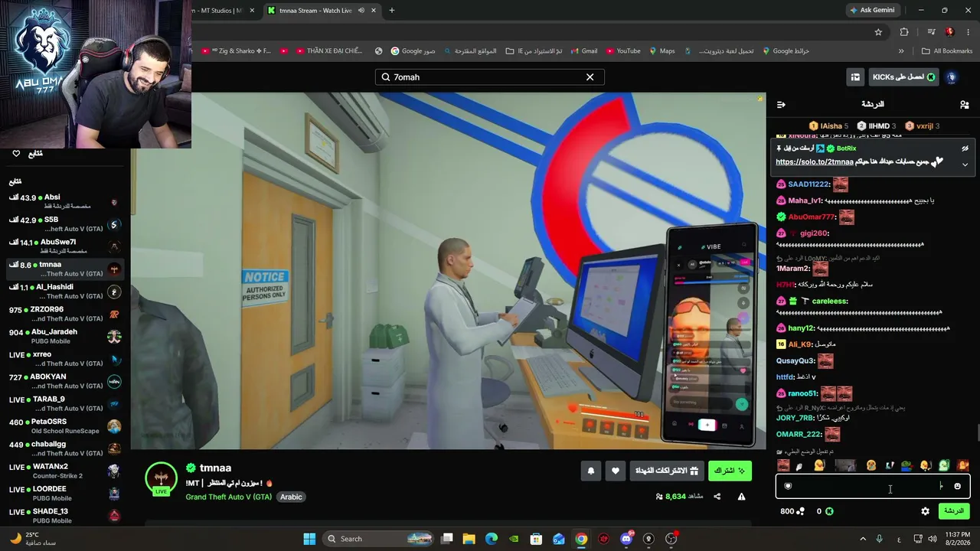Viewport: 980px width, 551px height.
Task: Open Google Chrome from the taskbar
Action: click(x=581, y=539)
